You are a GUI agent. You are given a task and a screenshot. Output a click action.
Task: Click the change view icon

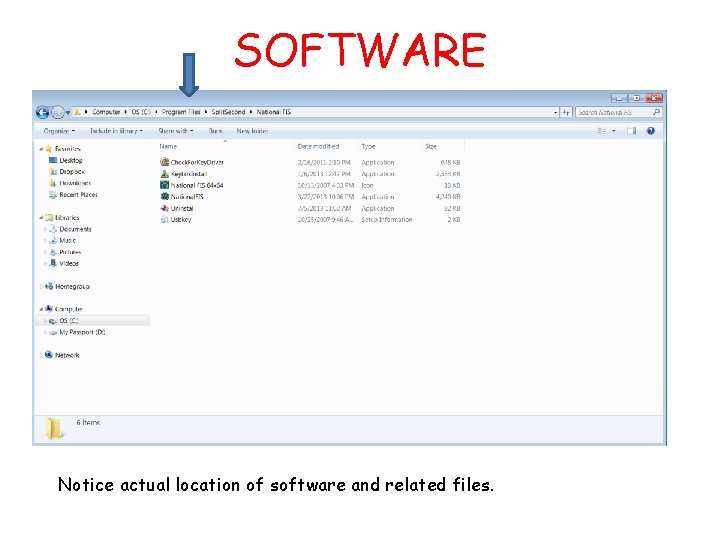coord(602,131)
